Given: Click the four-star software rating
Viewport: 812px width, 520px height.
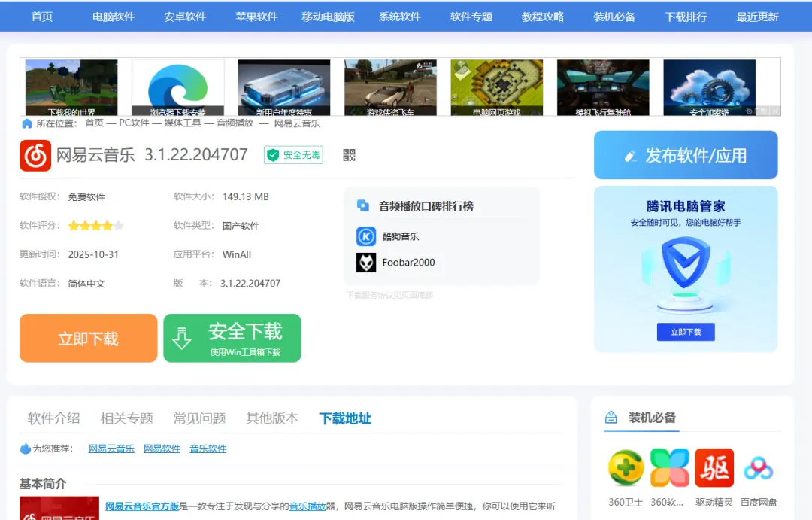Looking at the screenshot, I should coord(95,226).
